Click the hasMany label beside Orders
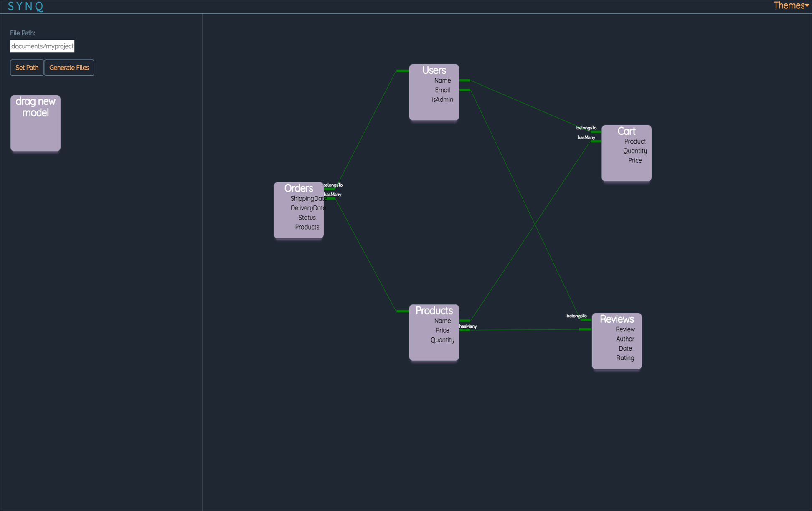This screenshot has width=812, height=511. click(x=333, y=195)
